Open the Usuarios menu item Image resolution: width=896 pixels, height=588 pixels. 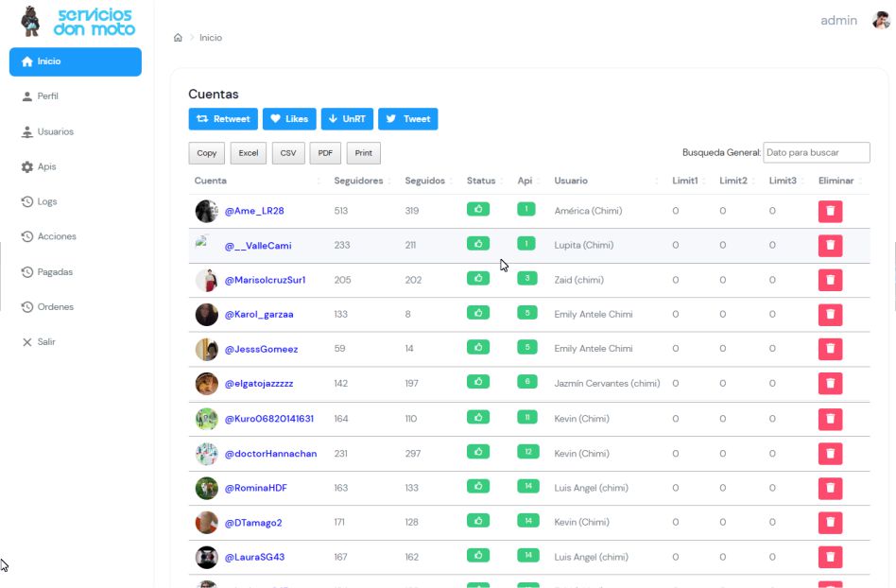coord(55,131)
